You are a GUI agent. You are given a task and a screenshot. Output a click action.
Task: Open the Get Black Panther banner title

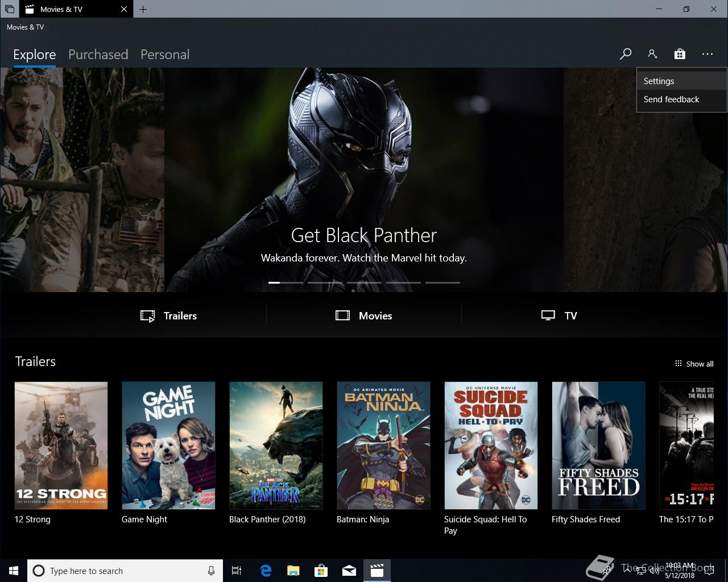[364, 235]
